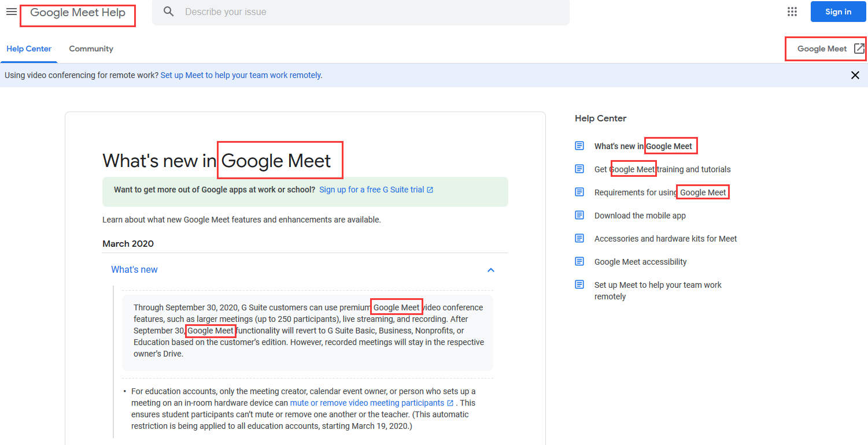Switch to the Help Center tab
Viewport: 868px width, 445px height.
[x=29, y=49]
